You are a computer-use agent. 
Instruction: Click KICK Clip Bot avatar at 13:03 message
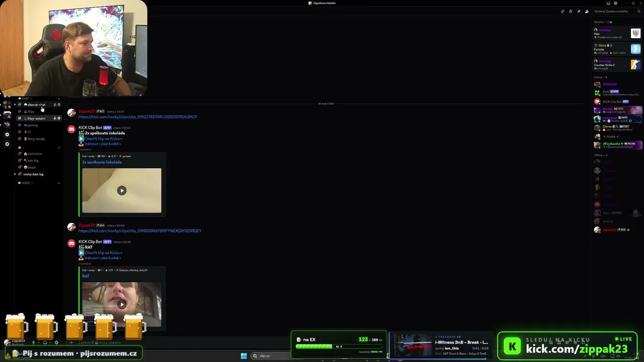[71, 129]
